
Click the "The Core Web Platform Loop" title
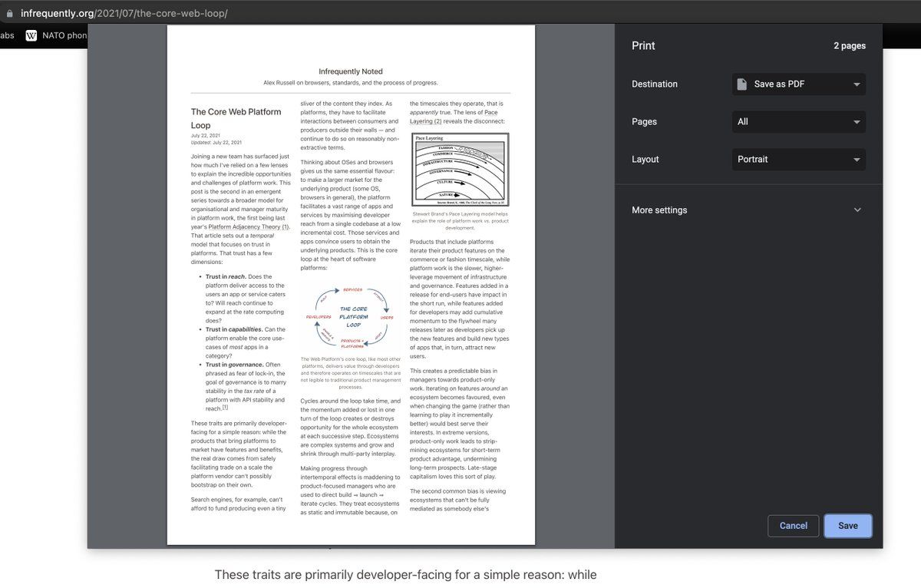pos(236,118)
